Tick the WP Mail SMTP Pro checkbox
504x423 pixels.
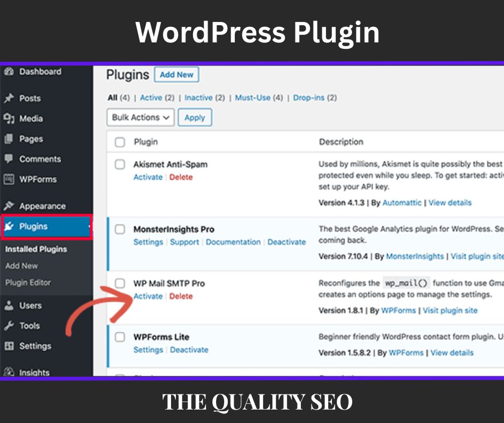pyautogui.click(x=120, y=283)
